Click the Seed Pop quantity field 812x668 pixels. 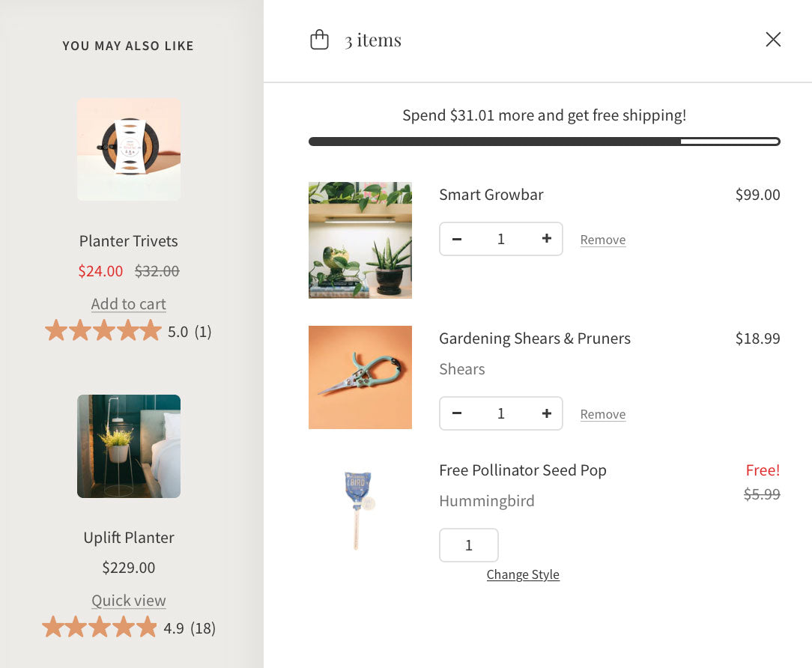pyautogui.click(x=469, y=545)
